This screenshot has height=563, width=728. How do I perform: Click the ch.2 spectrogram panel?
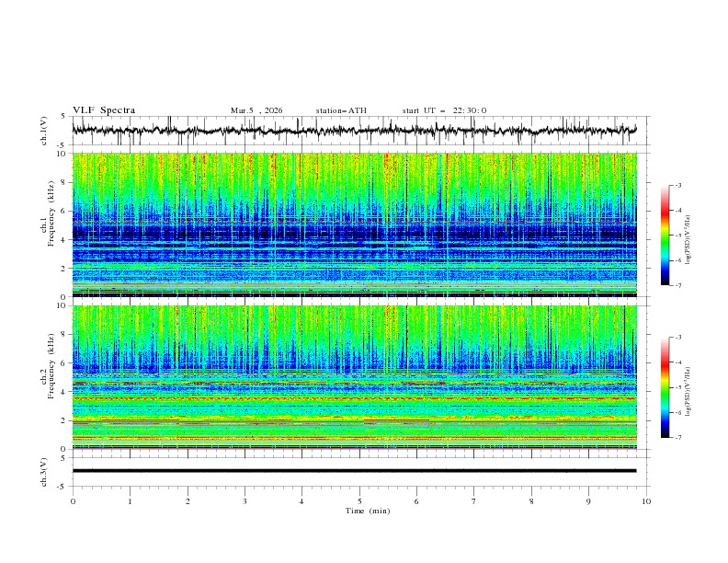click(x=354, y=377)
